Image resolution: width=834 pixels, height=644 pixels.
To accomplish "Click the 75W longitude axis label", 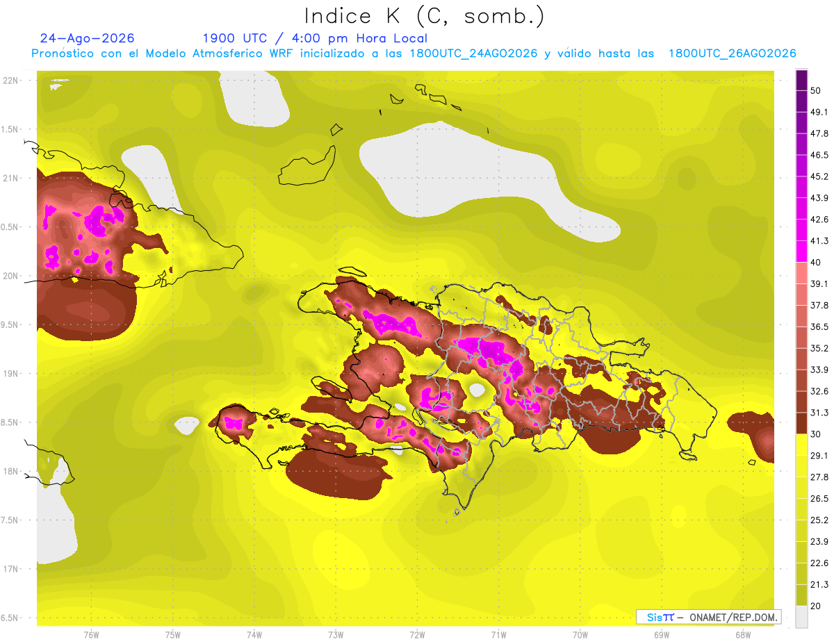I will [x=172, y=635].
